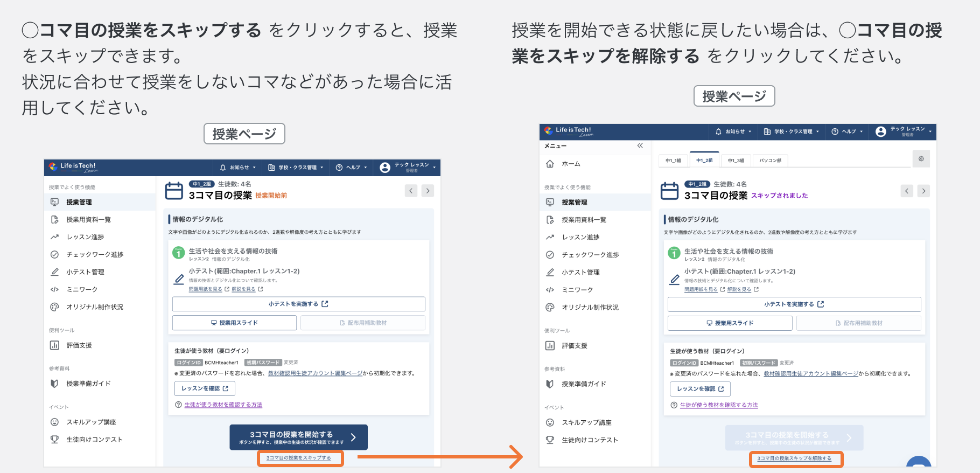Click user avatar icon in right screenshot header

tap(881, 131)
